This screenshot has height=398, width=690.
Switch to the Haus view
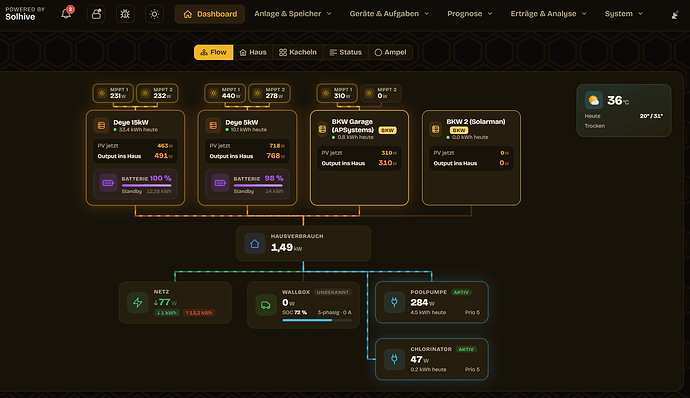coord(253,52)
